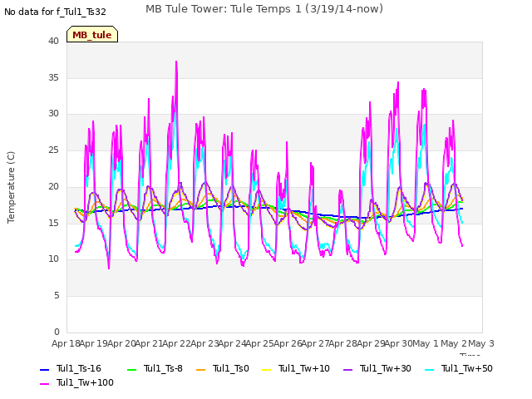Click the May 1 x-axis tick label
532x399 pixels.
[426, 343]
